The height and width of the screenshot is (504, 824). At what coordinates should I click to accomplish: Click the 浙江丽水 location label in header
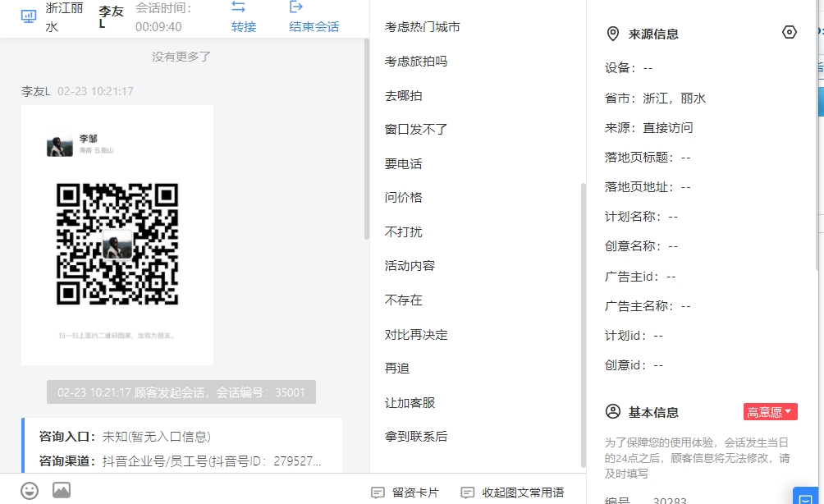pos(64,17)
